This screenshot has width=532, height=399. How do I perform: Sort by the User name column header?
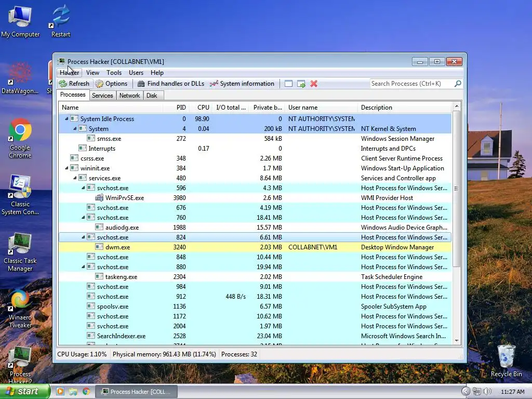click(x=322, y=108)
